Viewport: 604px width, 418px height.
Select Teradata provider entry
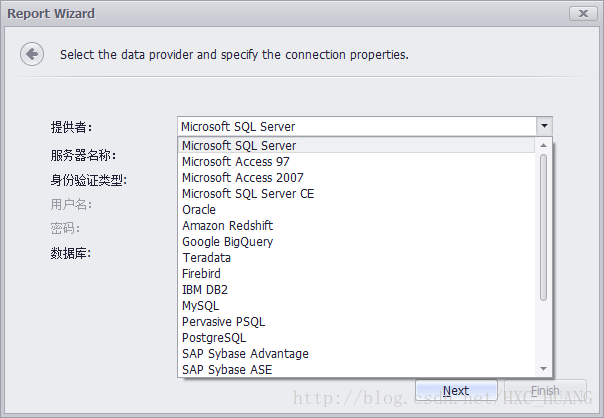pos(356,258)
